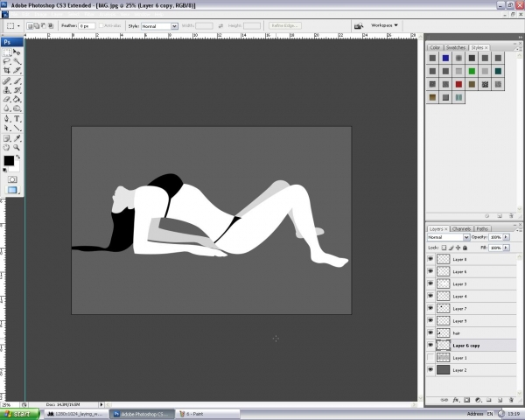The height and width of the screenshot is (420, 525).
Task: Select the Rectangular Marquee tool in toolbox
Action: [x=7, y=52]
